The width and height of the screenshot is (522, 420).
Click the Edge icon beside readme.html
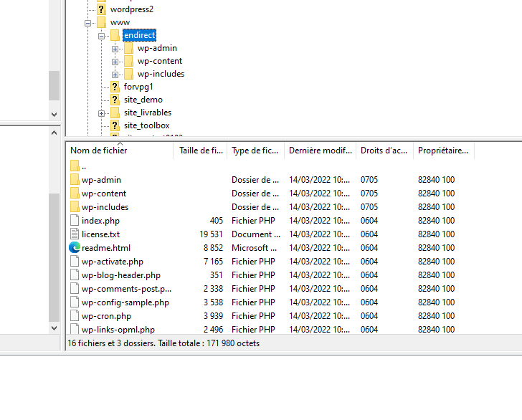pyautogui.click(x=75, y=248)
